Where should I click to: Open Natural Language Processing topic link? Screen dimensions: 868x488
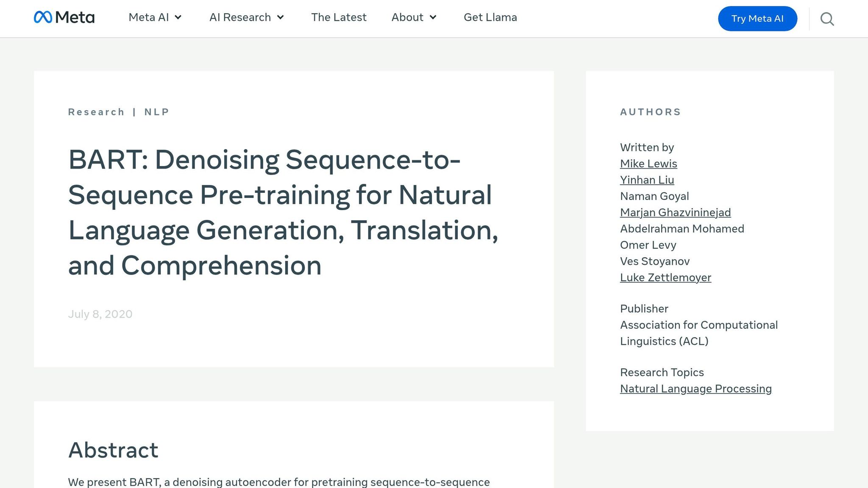696,389
